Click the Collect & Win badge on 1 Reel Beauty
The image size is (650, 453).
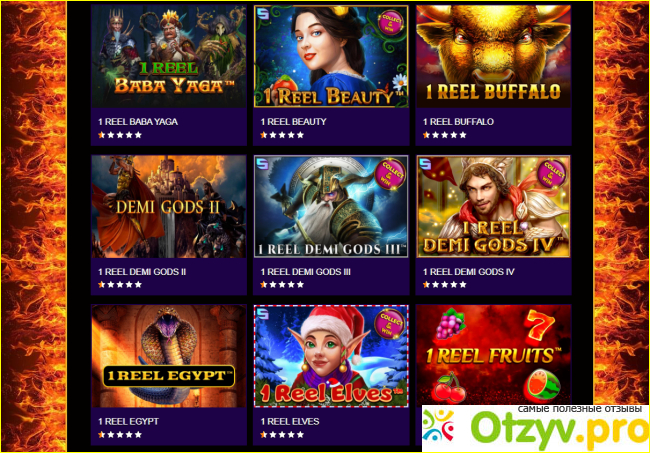point(390,23)
